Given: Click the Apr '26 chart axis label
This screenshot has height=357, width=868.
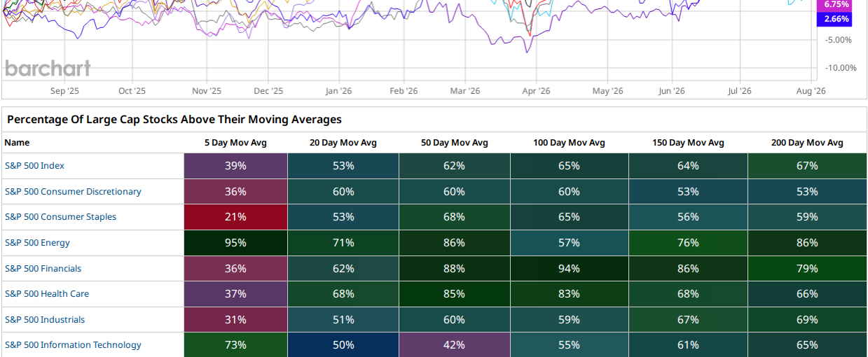Looking at the screenshot, I should [x=535, y=91].
